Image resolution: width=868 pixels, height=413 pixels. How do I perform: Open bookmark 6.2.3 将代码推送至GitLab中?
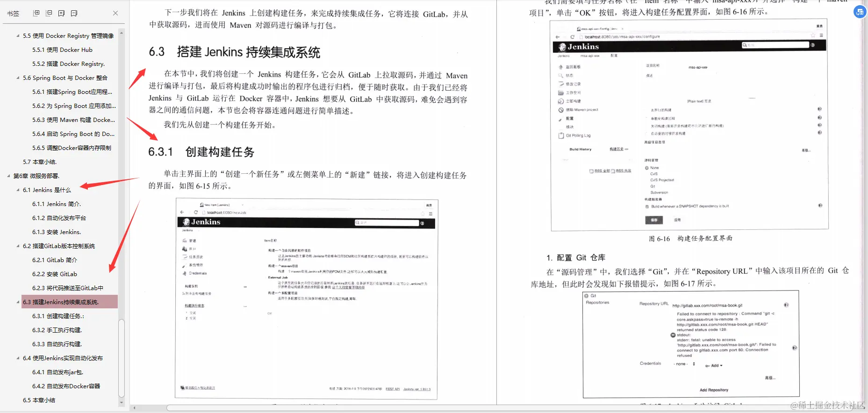click(x=68, y=288)
